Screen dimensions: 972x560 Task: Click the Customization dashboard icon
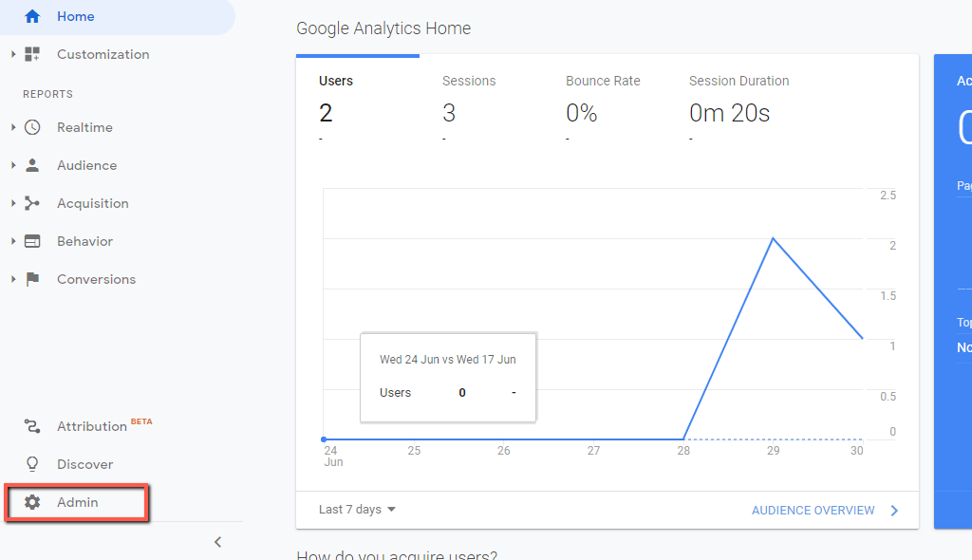tap(32, 54)
